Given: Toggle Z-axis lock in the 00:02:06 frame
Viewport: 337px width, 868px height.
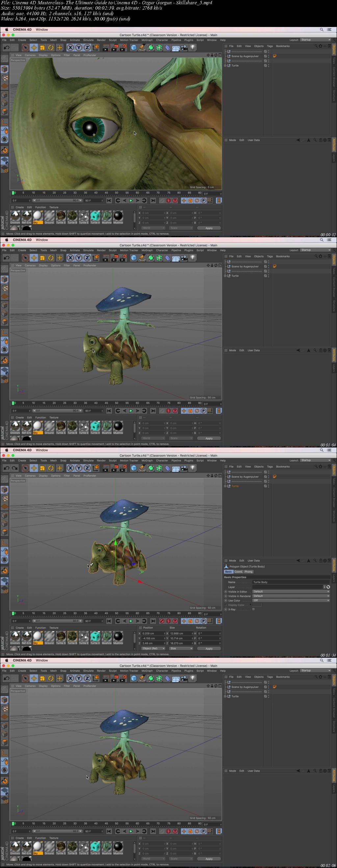Looking at the screenshot, I should pos(87,678).
